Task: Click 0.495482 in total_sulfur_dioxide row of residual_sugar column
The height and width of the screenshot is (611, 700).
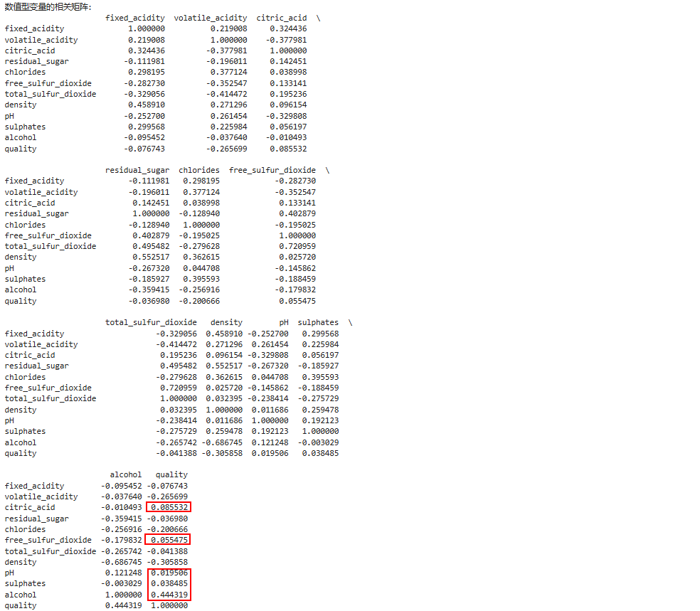Action: (x=151, y=246)
